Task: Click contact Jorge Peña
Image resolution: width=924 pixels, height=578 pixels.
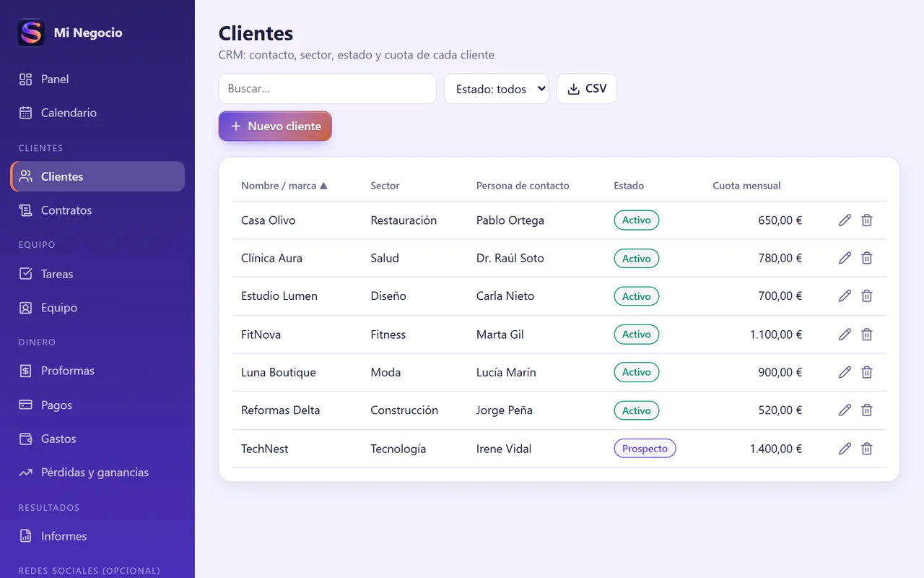Action: pos(505,410)
